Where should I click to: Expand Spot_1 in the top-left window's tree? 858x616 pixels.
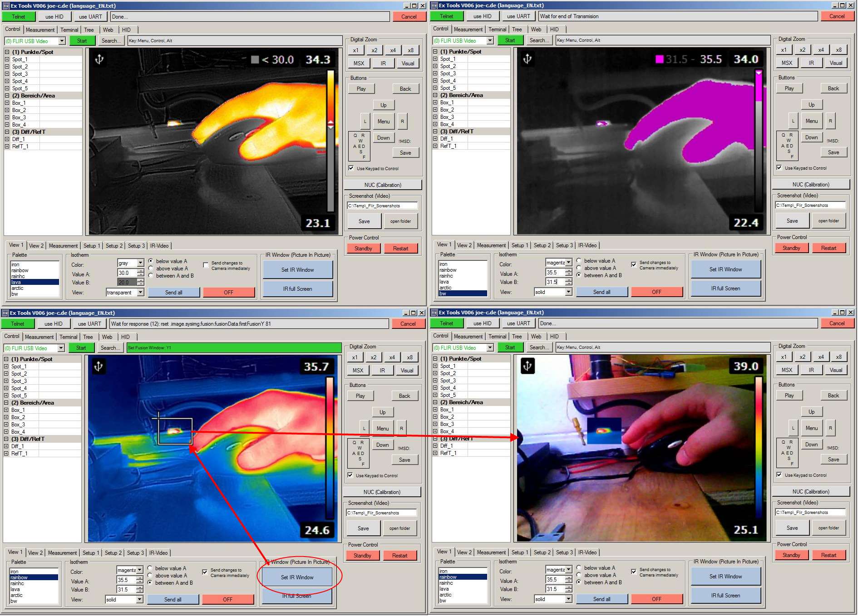point(7,59)
